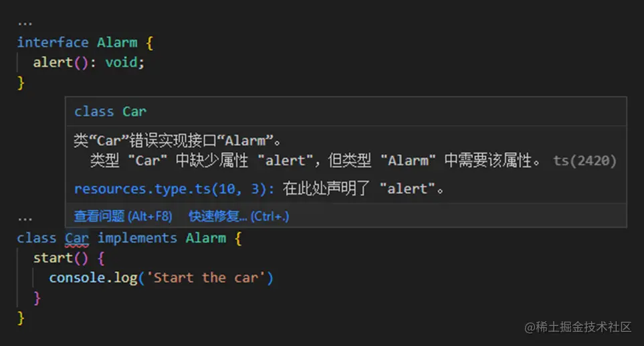
Task: Click the interface keyword
Action: pos(52,42)
